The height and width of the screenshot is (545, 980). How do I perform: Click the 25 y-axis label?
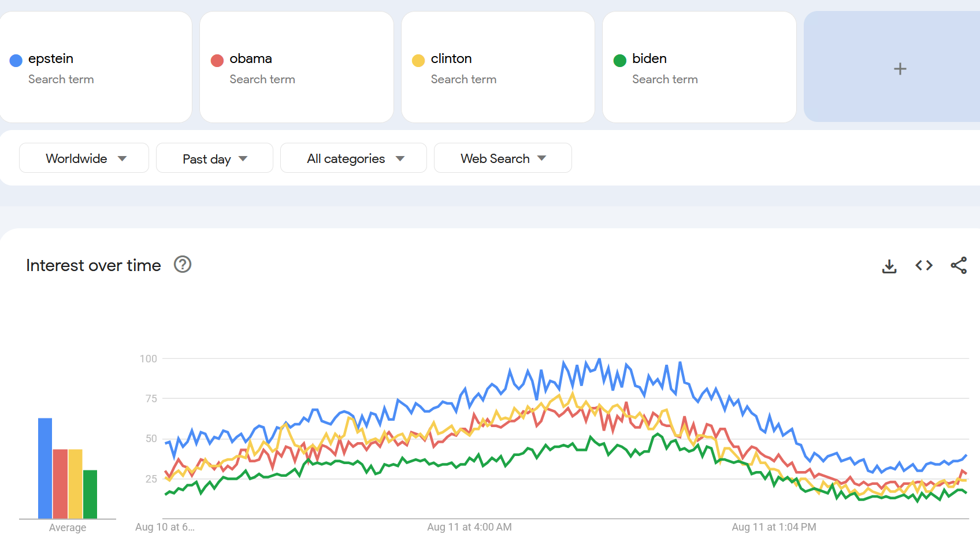click(151, 479)
